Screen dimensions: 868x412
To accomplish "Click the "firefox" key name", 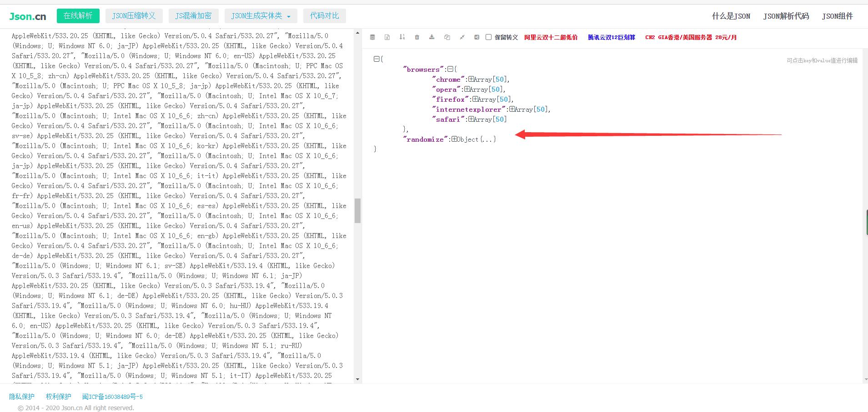I will pyautogui.click(x=451, y=99).
